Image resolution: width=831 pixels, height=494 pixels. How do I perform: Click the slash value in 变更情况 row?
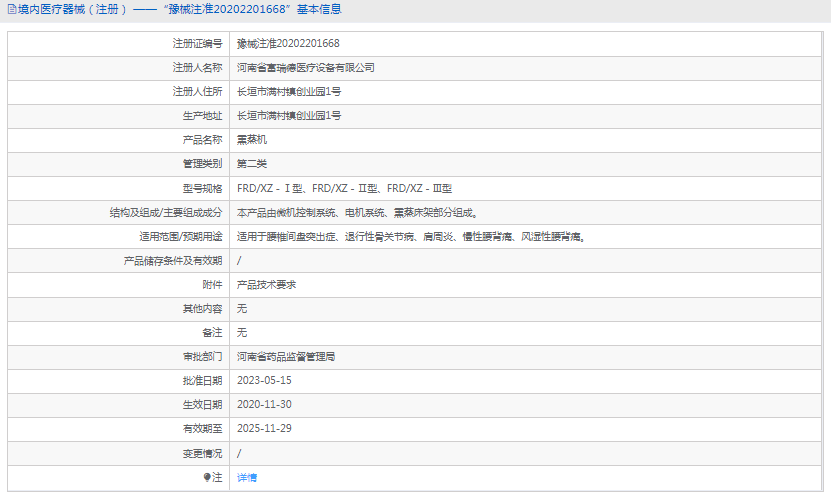pyautogui.click(x=239, y=454)
